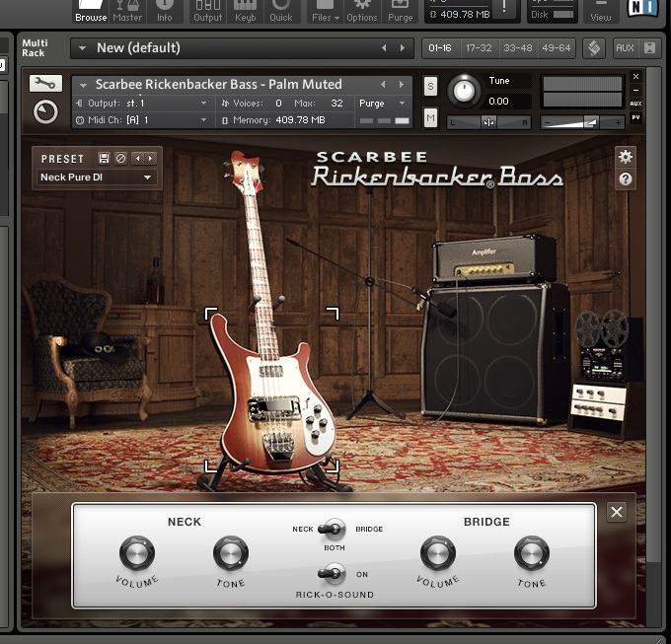
Task: Close the pickup controls panel with X
Action: tap(617, 512)
